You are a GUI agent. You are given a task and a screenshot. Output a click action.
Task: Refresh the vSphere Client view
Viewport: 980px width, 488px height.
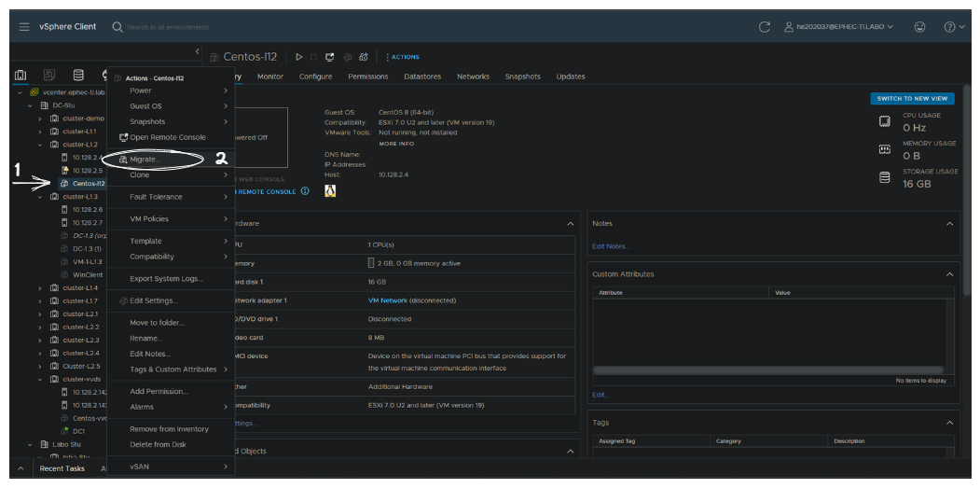pyautogui.click(x=764, y=27)
